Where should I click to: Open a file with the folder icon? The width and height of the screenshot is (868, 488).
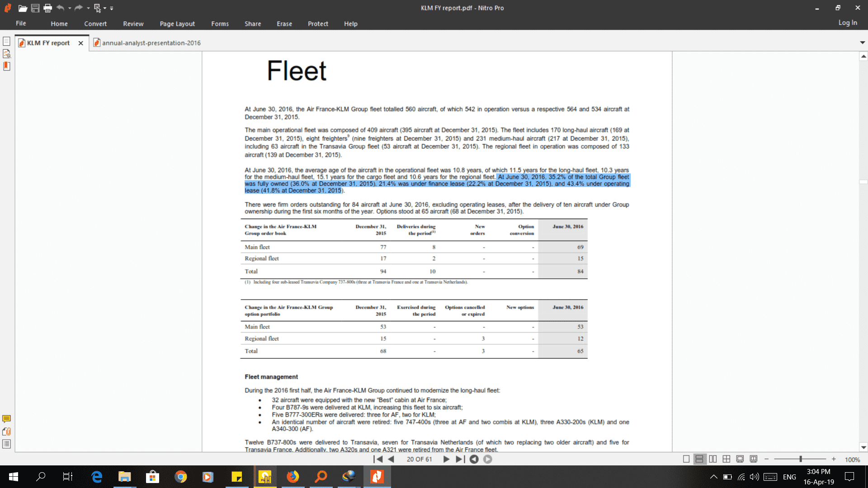click(x=23, y=8)
